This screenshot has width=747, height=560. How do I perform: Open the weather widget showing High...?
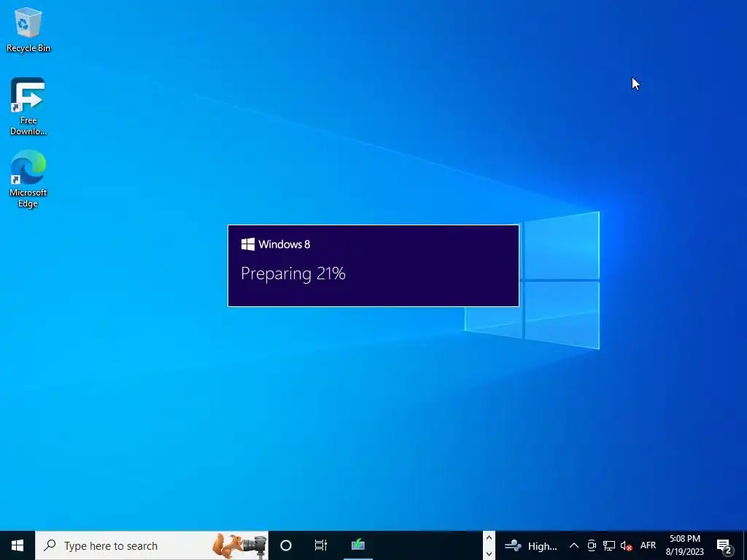coord(531,545)
